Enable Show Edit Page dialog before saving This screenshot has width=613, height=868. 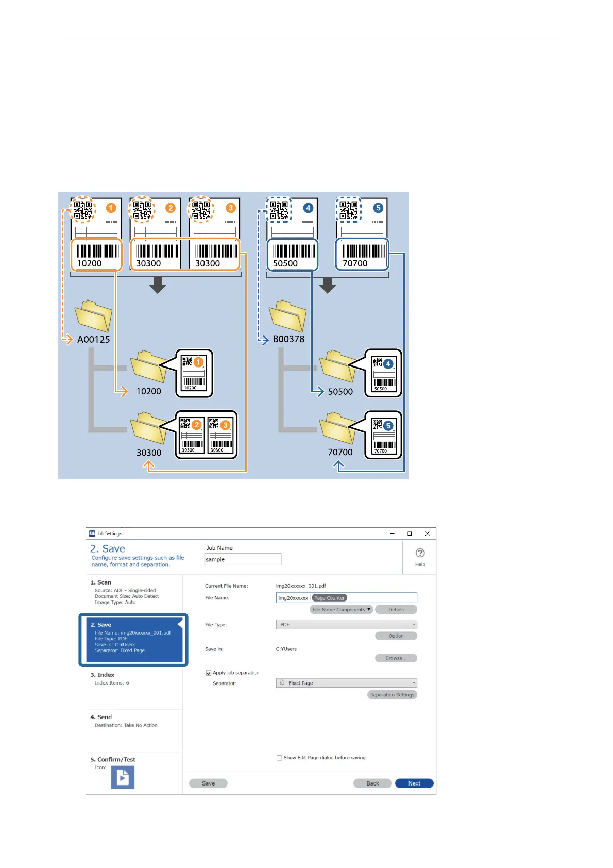[279, 758]
